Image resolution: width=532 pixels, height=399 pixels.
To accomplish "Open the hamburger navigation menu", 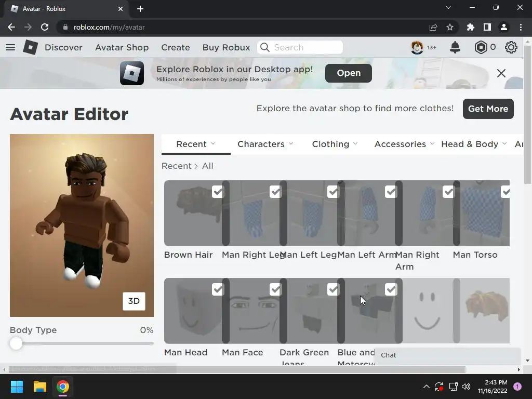I will 10,47.
